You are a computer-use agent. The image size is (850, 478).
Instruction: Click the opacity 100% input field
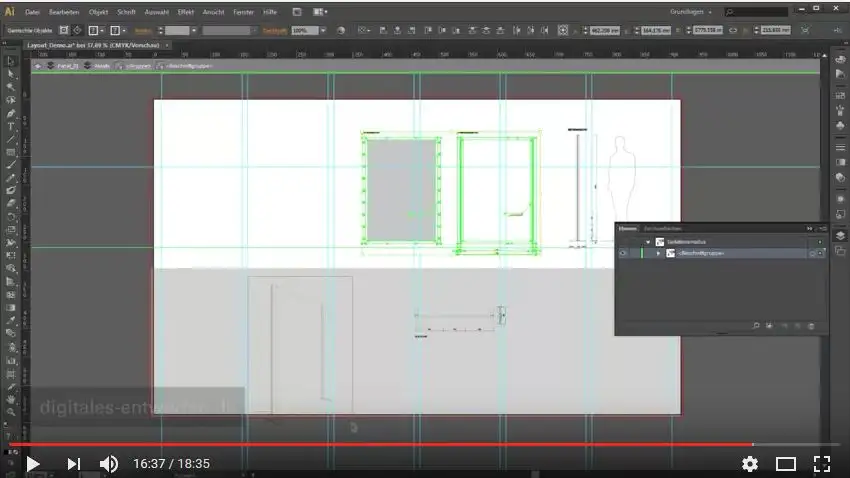point(305,31)
